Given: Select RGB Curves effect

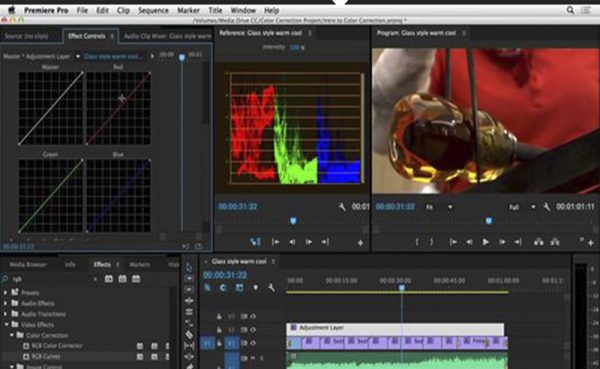Looking at the screenshot, I should (x=45, y=356).
